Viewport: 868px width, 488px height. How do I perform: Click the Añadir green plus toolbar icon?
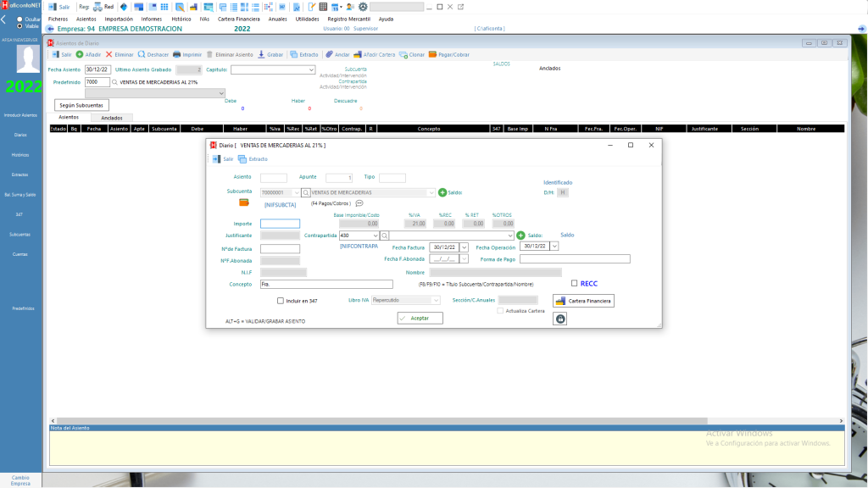point(80,55)
